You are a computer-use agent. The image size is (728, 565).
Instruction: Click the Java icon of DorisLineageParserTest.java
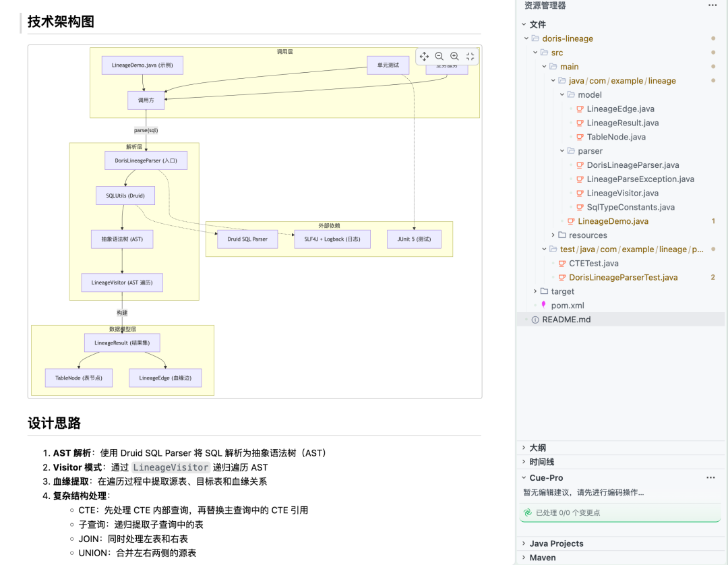click(x=562, y=278)
